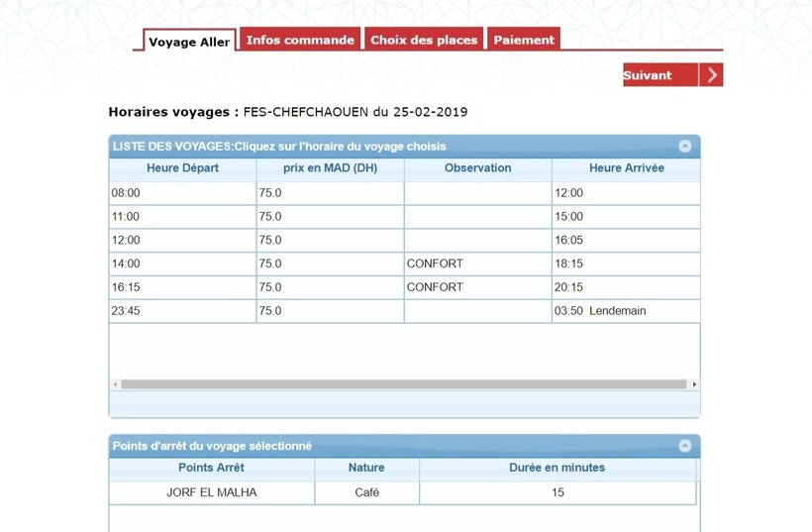Click the trips list scrollbar right arrow

tap(694, 384)
